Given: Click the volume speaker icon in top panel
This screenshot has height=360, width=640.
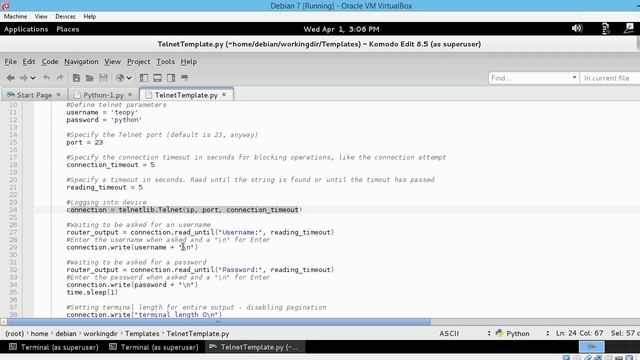Looking at the screenshot, I should [x=577, y=29].
